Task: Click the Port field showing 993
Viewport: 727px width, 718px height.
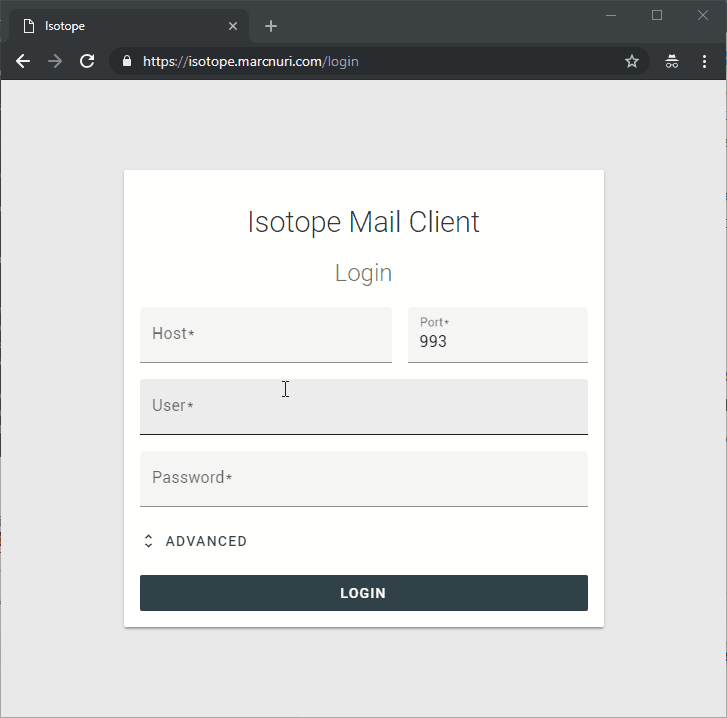Action: (497, 334)
